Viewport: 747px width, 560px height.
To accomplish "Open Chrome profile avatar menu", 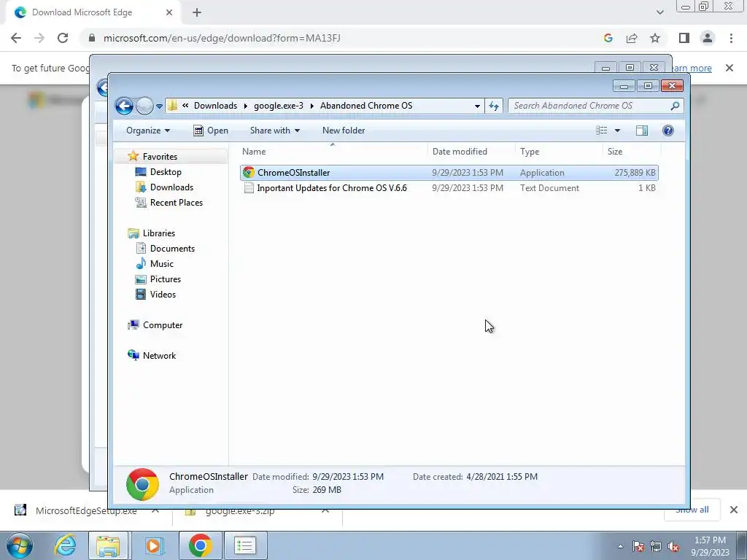I will pyautogui.click(x=708, y=38).
